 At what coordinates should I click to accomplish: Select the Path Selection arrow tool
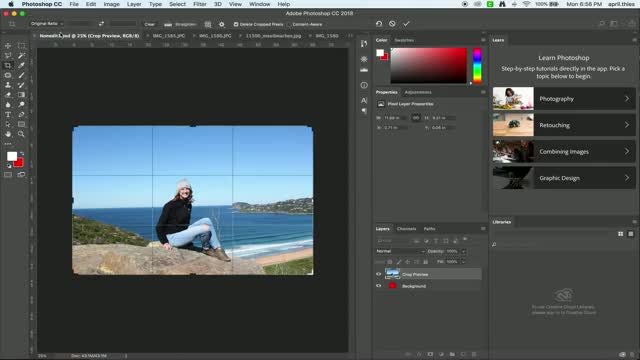pos(8,124)
